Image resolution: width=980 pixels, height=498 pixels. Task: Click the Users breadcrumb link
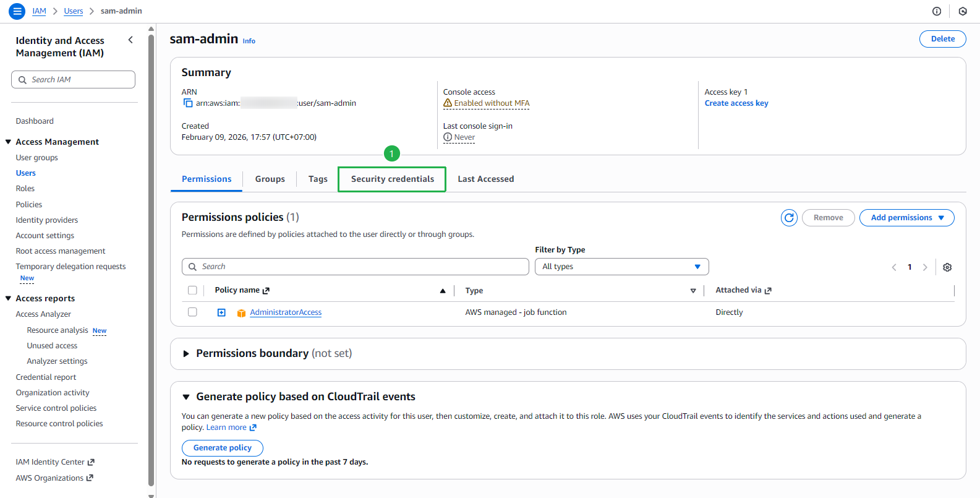(x=74, y=11)
